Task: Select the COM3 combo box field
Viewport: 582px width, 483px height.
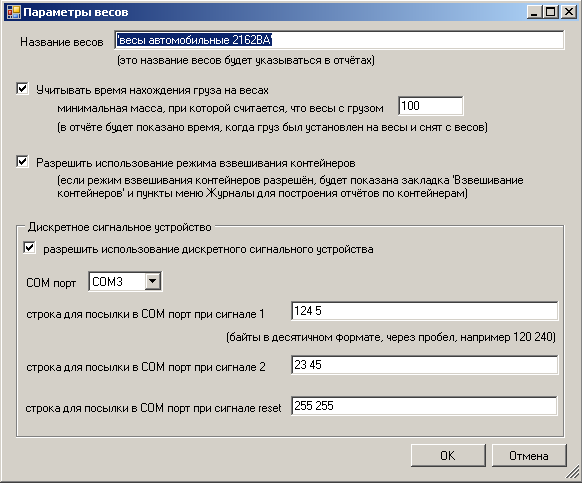Action: pyautogui.click(x=125, y=282)
